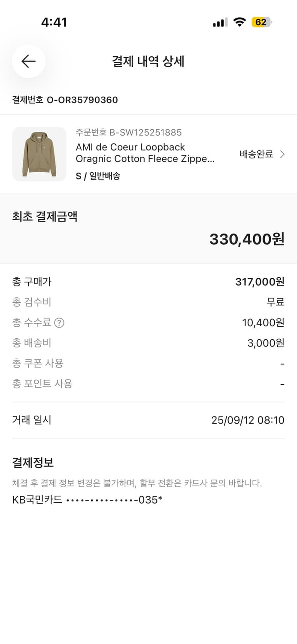Click the back arrow icon
Image resolution: width=297 pixels, height=644 pixels.
click(x=28, y=61)
